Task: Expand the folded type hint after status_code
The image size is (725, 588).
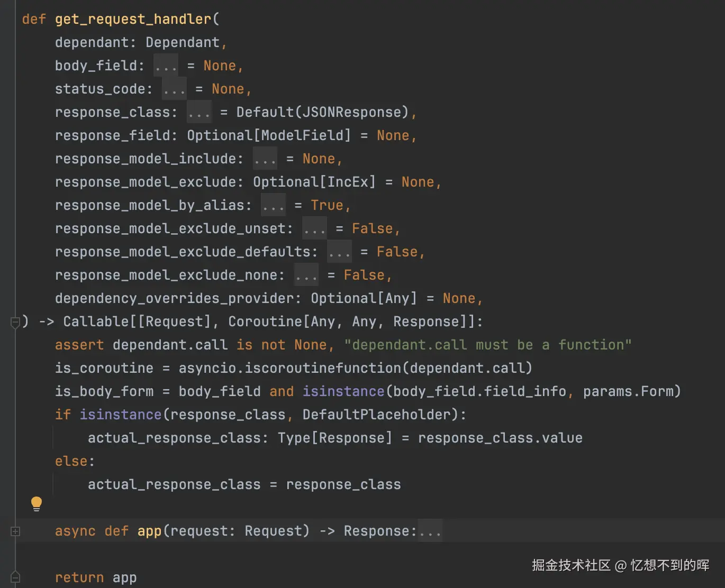Action: pos(174,89)
